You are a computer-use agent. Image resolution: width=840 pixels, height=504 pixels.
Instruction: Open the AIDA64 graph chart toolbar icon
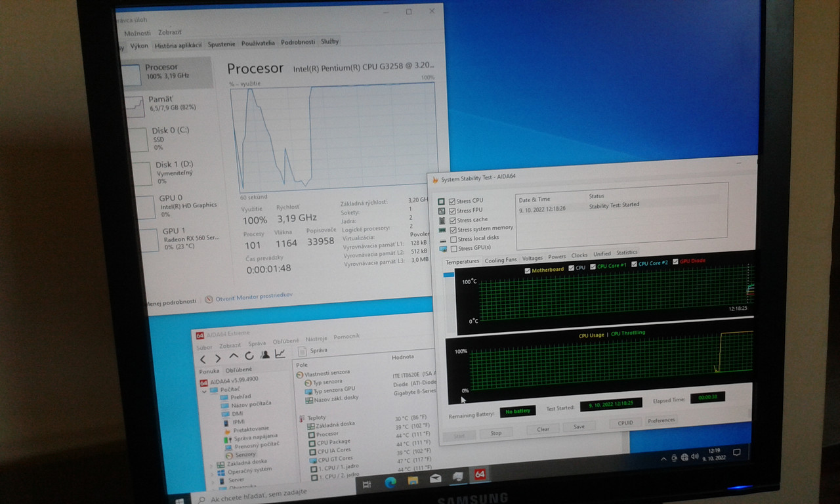[x=280, y=354]
